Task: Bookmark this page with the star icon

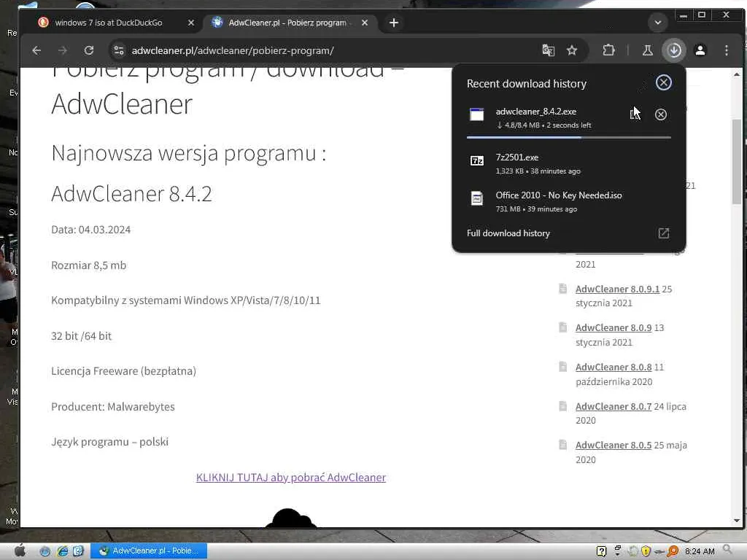Action: pos(572,50)
